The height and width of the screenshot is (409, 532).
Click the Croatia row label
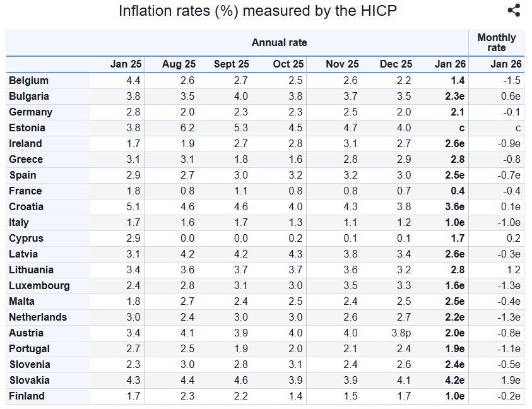click(27, 207)
